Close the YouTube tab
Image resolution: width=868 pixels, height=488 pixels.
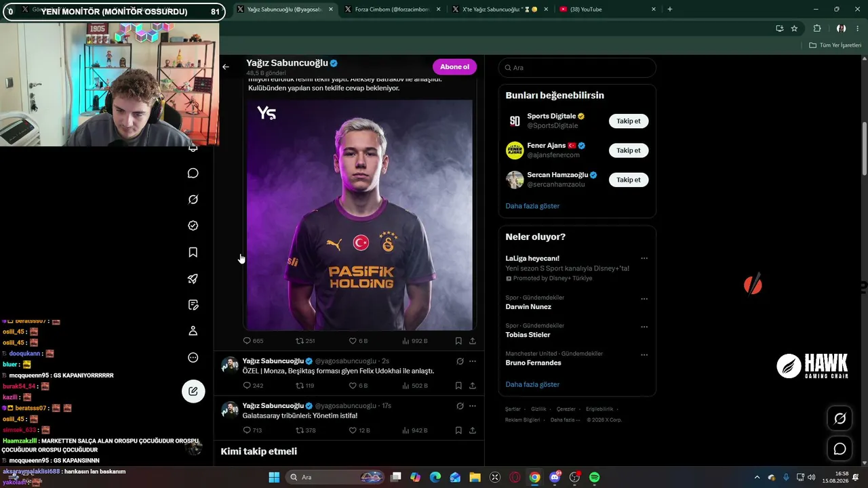[x=654, y=9]
